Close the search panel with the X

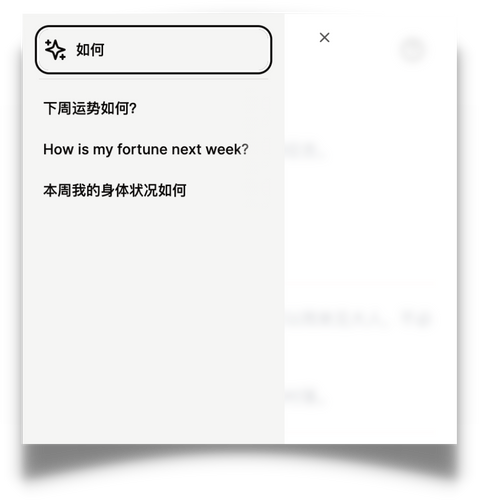coord(324,38)
